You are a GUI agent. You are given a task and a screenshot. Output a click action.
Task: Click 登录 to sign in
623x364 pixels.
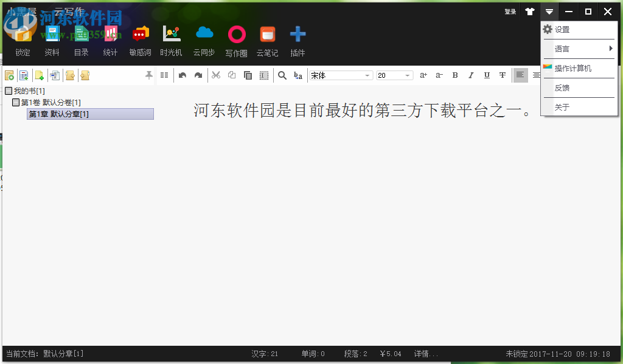point(510,11)
